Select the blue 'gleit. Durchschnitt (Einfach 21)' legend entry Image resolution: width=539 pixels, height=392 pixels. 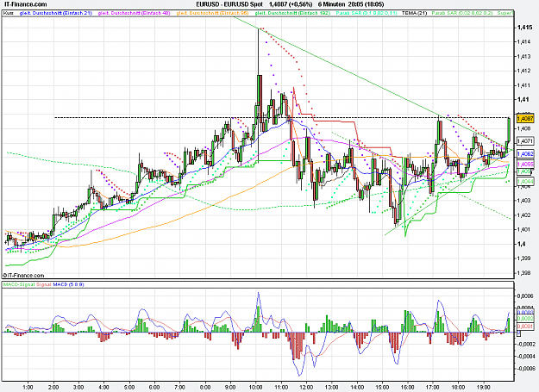pyautogui.click(x=56, y=13)
